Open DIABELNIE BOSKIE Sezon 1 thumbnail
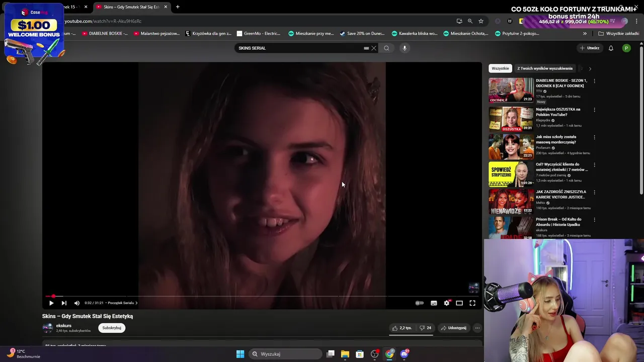 click(511, 90)
